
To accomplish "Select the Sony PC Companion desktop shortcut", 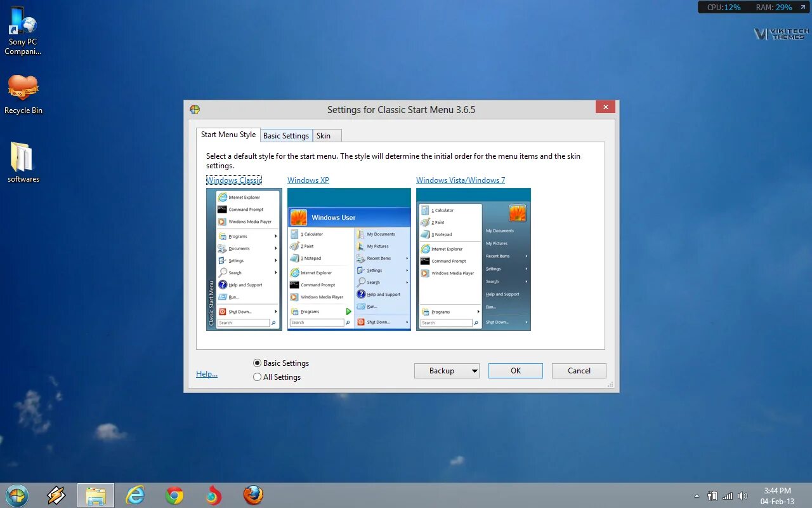I will coord(23,31).
